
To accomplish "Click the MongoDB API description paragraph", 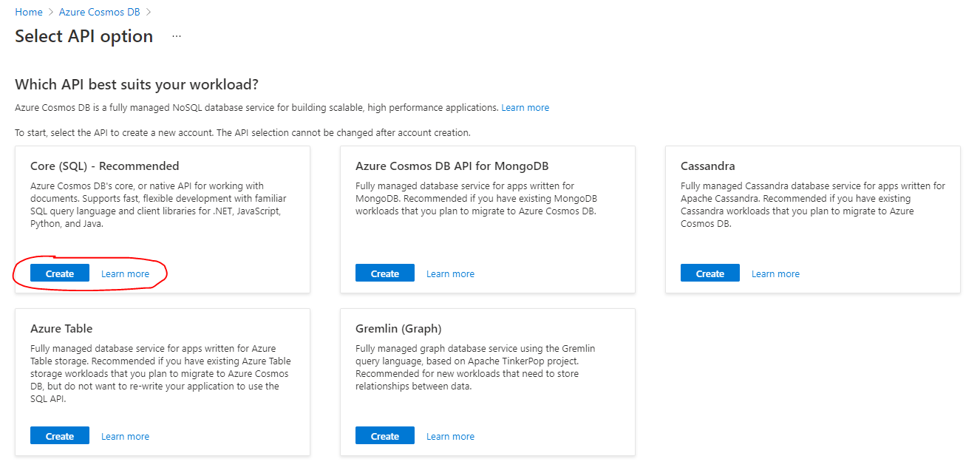I will point(477,198).
